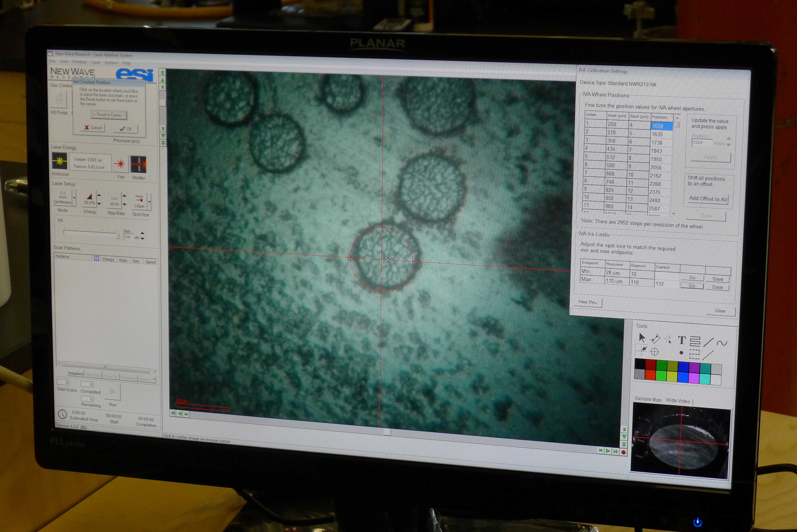Open the Laser menu
This screenshot has height=532, width=797.
[x=96, y=62]
